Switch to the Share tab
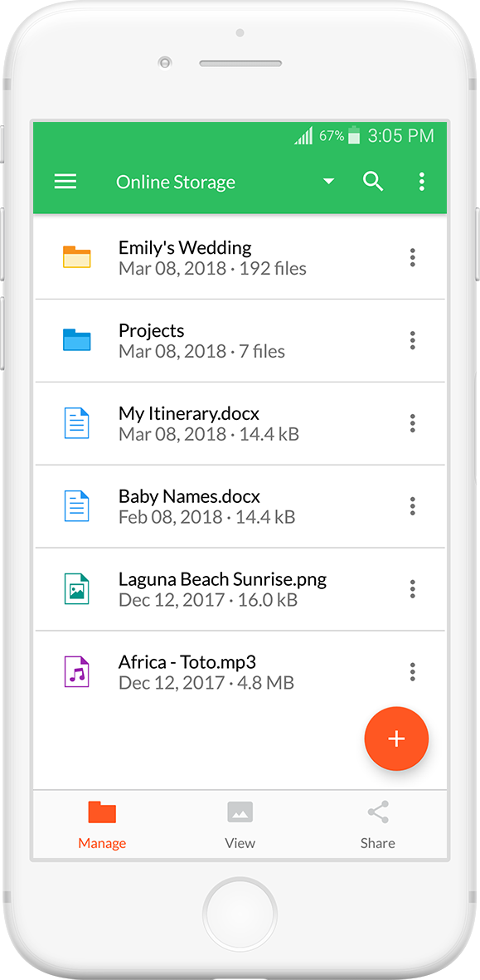This screenshot has height=980, width=480. click(x=378, y=825)
